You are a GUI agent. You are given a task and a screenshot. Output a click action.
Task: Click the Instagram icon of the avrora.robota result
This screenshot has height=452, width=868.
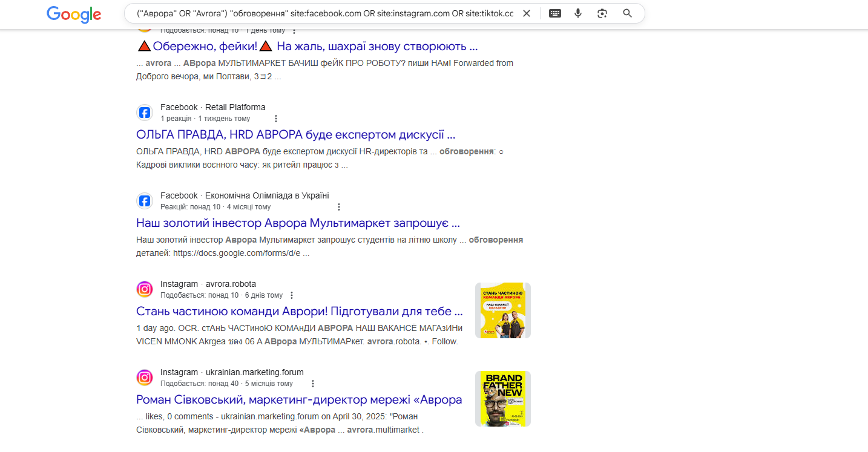(x=145, y=289)
